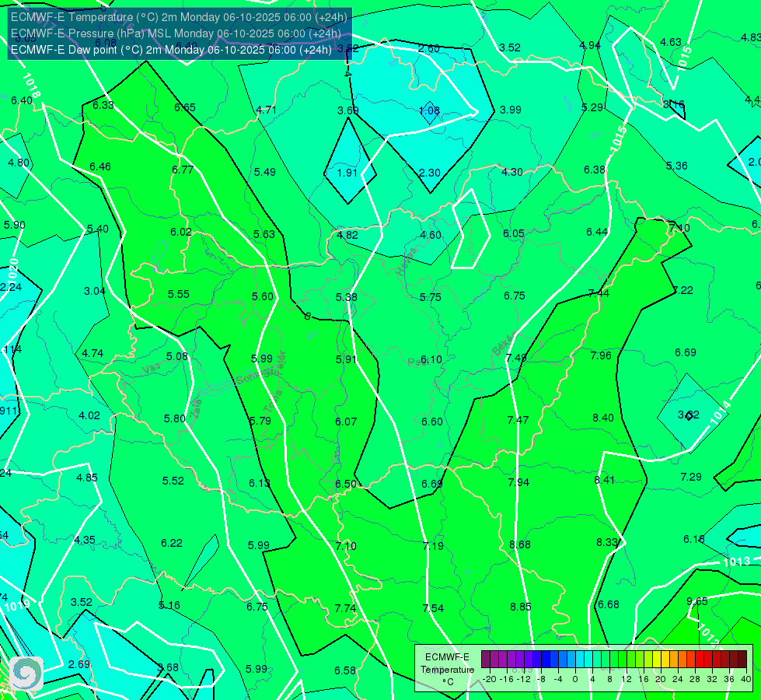The image size is (761, 700).
Task: Select the ECMWF-E Dew point 2m layer label
Action: [x=171, y=50]
